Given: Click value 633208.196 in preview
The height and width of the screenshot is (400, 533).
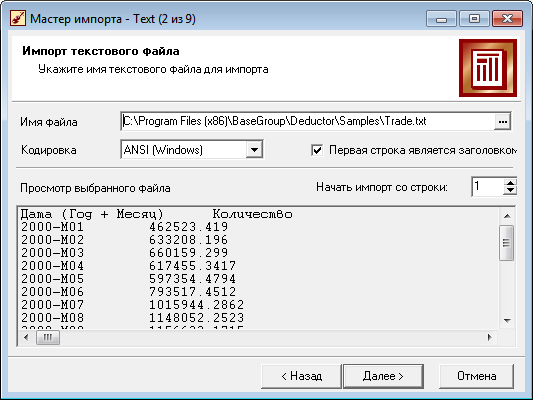Looking at the screenshot, I should [188, 240].
